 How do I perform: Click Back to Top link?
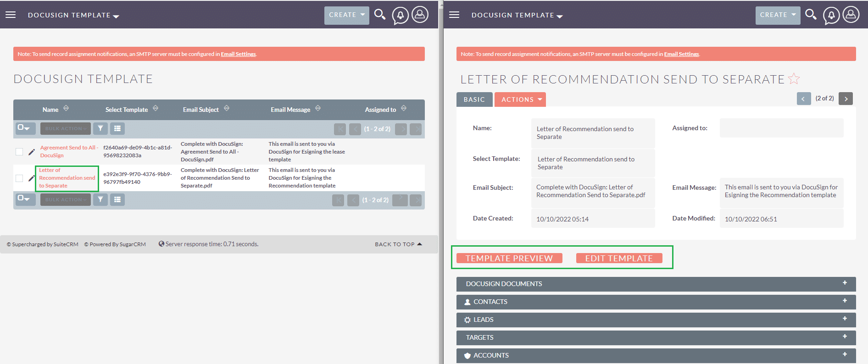point(398,244)
